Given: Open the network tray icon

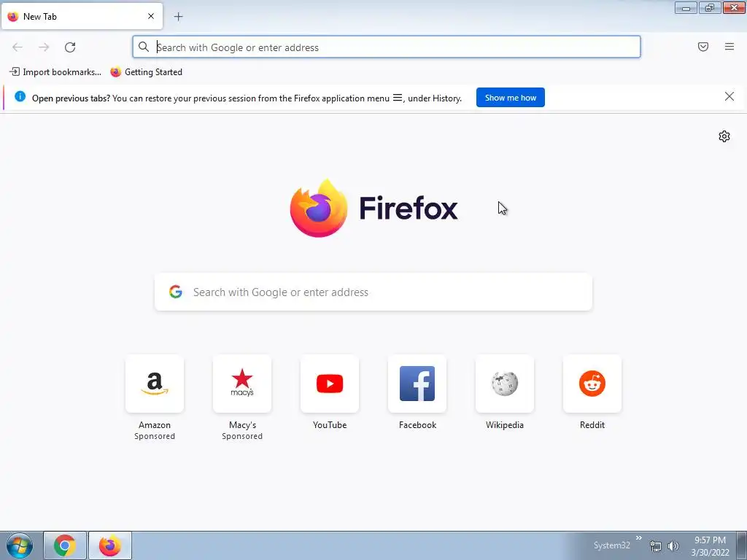Looking at the screenshot, I should [x=656, y=546].
